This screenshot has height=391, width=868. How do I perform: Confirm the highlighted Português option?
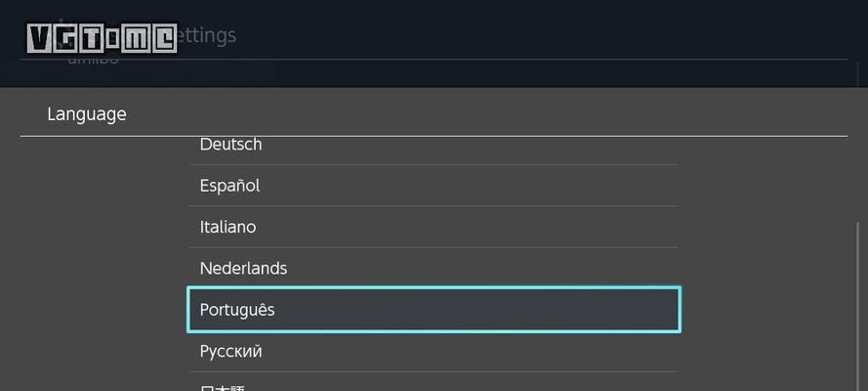434,310
